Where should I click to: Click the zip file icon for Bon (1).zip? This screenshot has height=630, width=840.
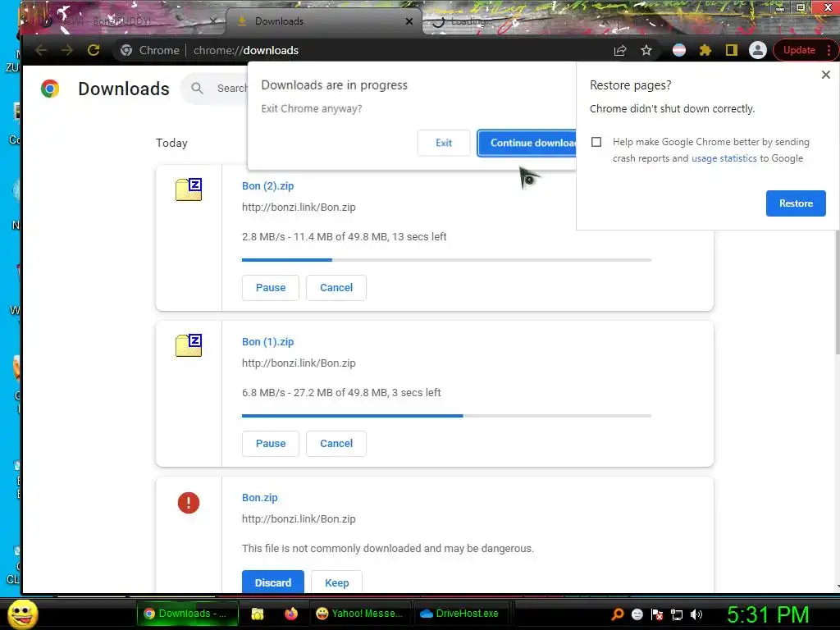[189, 345]
